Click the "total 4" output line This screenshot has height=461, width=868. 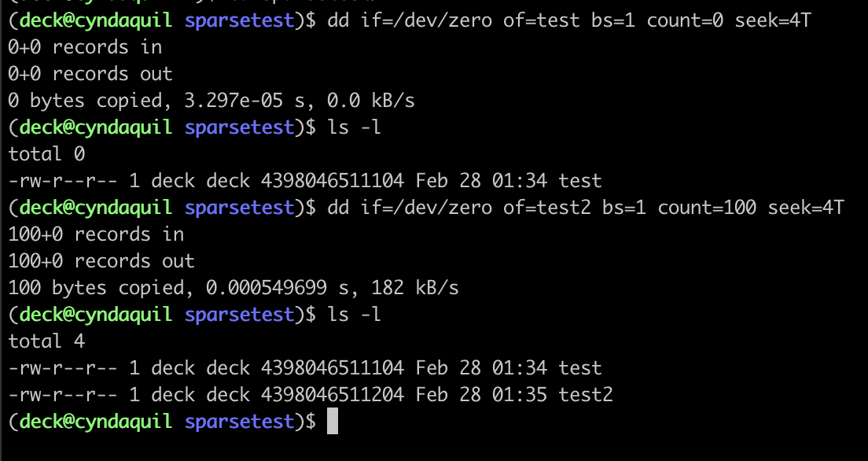point(46,341)
